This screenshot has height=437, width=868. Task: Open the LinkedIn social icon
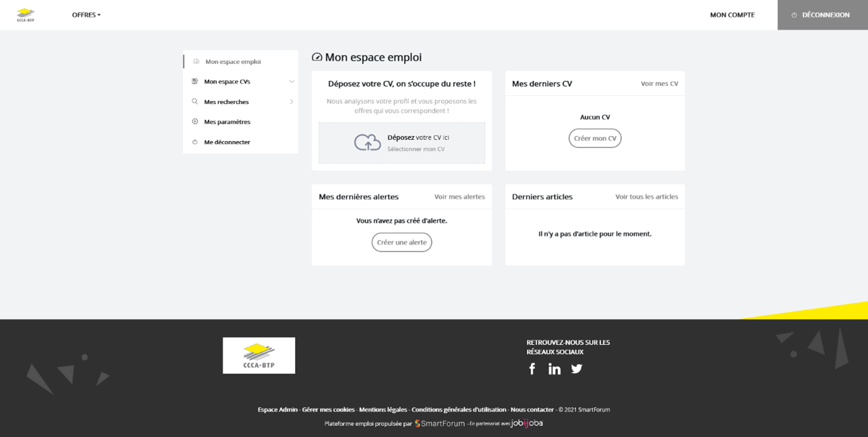point(554,369)
